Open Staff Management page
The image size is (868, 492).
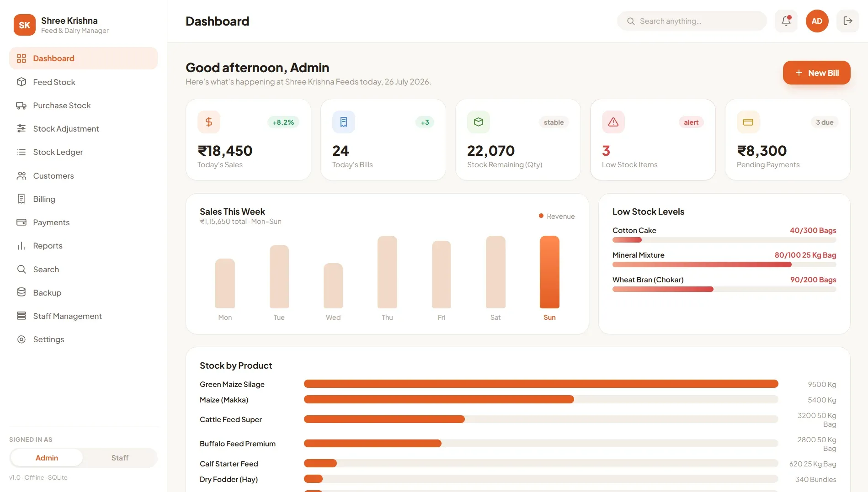83,316
